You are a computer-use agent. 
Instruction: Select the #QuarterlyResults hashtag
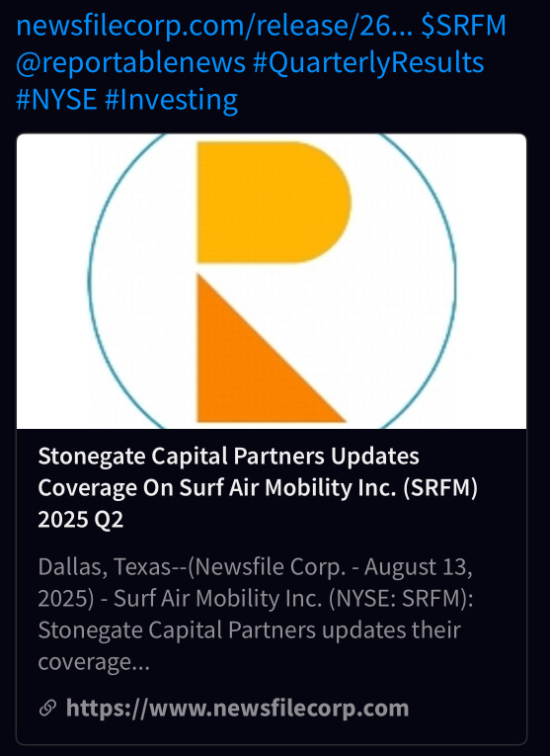pyautogui.click(x=368, y=62)
